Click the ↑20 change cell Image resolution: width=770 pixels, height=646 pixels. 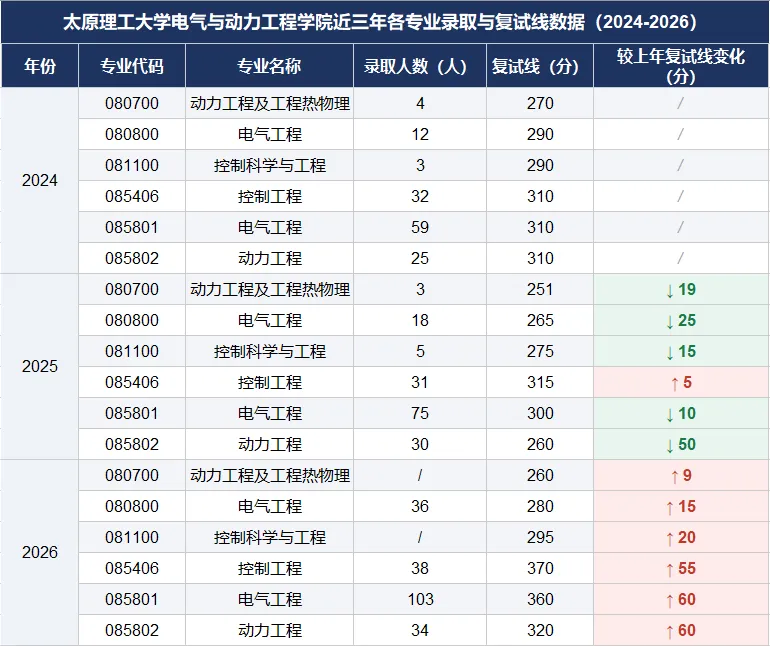click(x=681, y=537)
